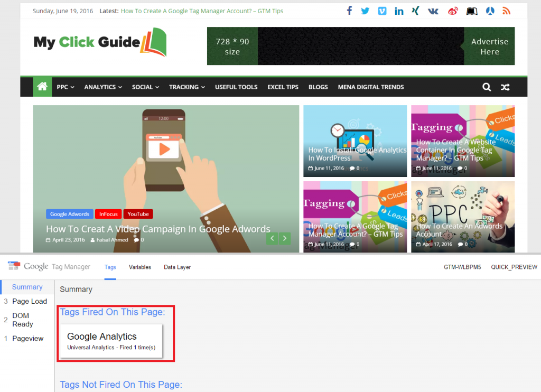The image size is (541, 392).
Task: Open the RSS feed icon
Action: pos(506,11)
